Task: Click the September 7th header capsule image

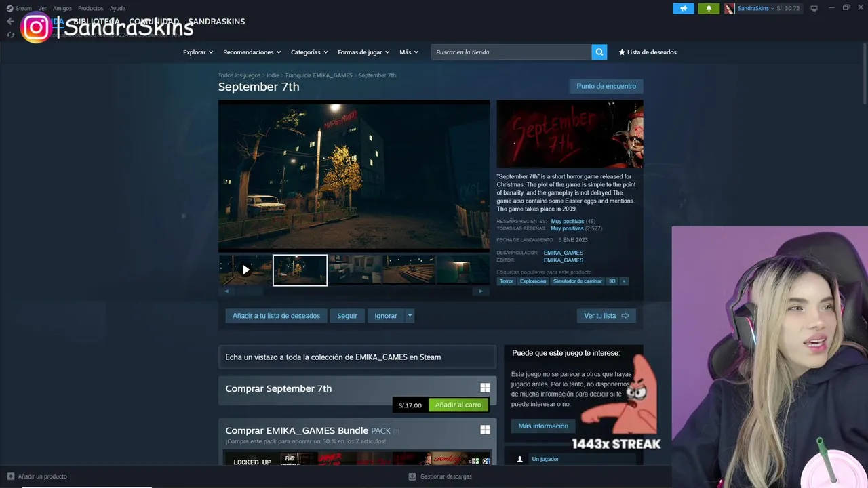Action: pyautogui.click(x=570, y=134)
